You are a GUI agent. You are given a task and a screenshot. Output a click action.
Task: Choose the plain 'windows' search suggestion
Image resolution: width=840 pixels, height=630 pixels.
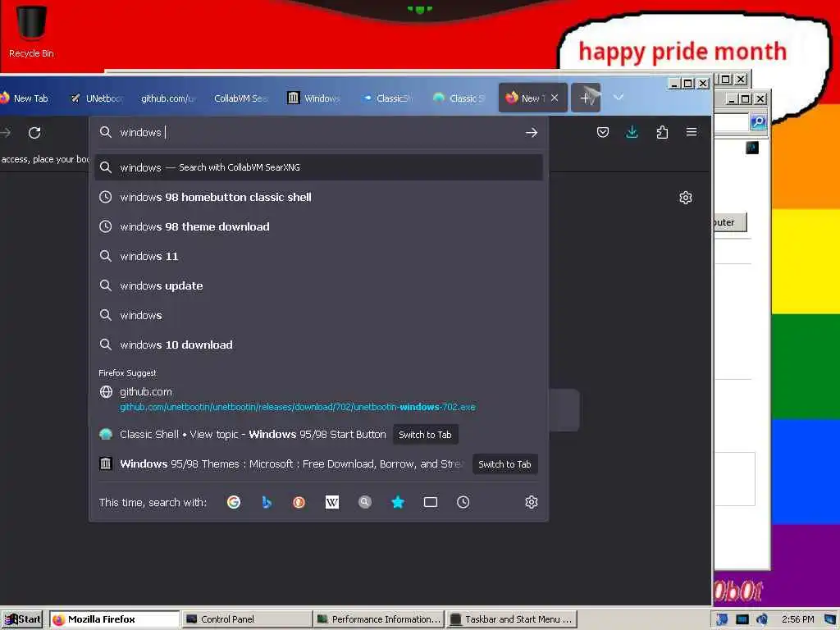coord(319,315)
